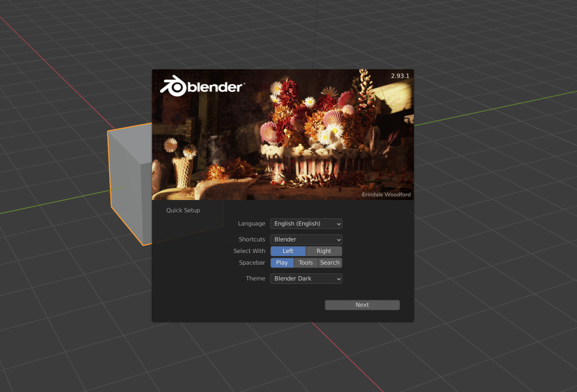Set Spacebar action to Play

coord(282,263)
